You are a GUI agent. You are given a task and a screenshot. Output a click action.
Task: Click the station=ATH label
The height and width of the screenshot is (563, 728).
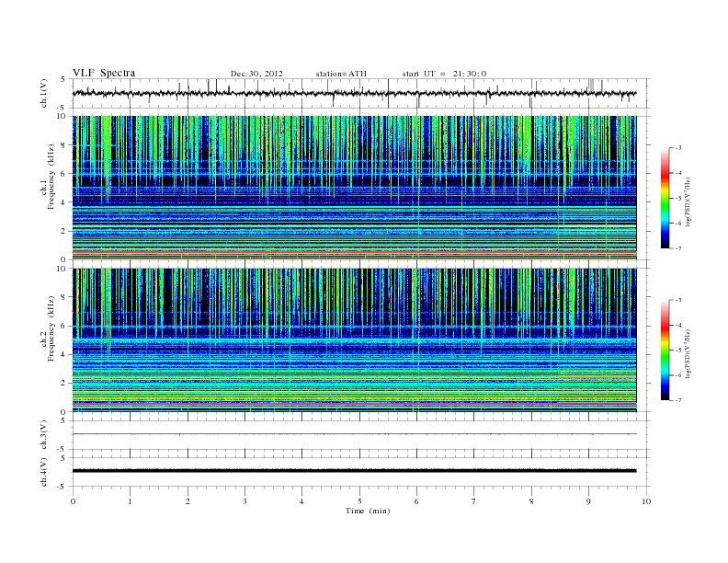click(x=341, y=74)
